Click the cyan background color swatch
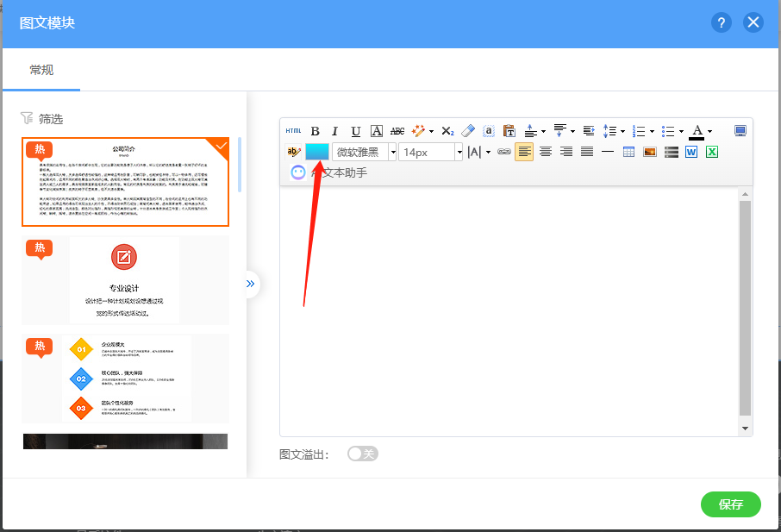781x532 pixels. [x=317, y=152]
